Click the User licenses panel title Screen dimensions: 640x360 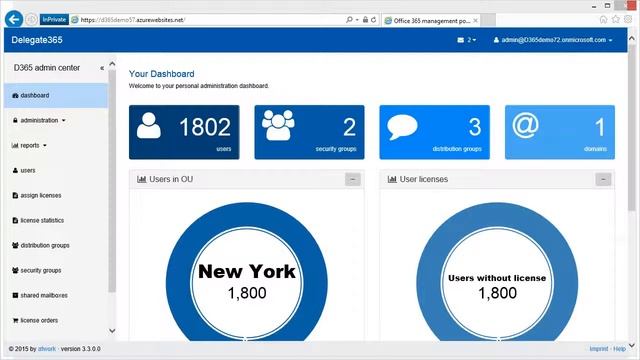424,179
